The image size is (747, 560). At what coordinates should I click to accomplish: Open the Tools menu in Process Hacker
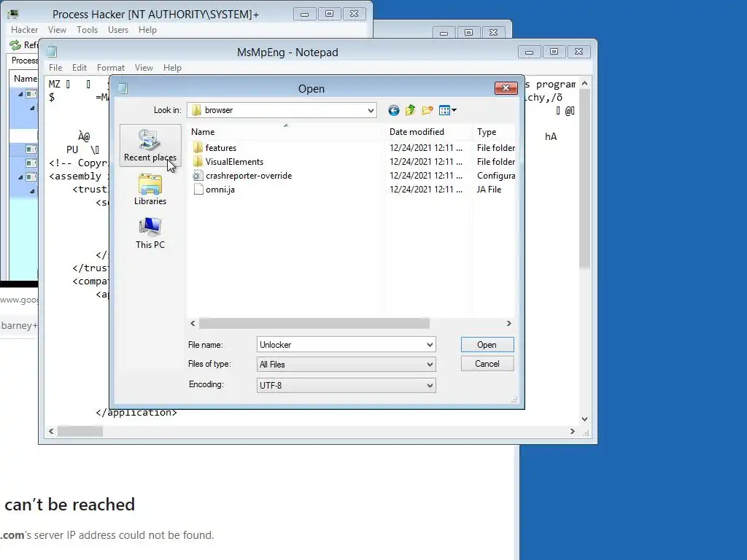[88, 29]
